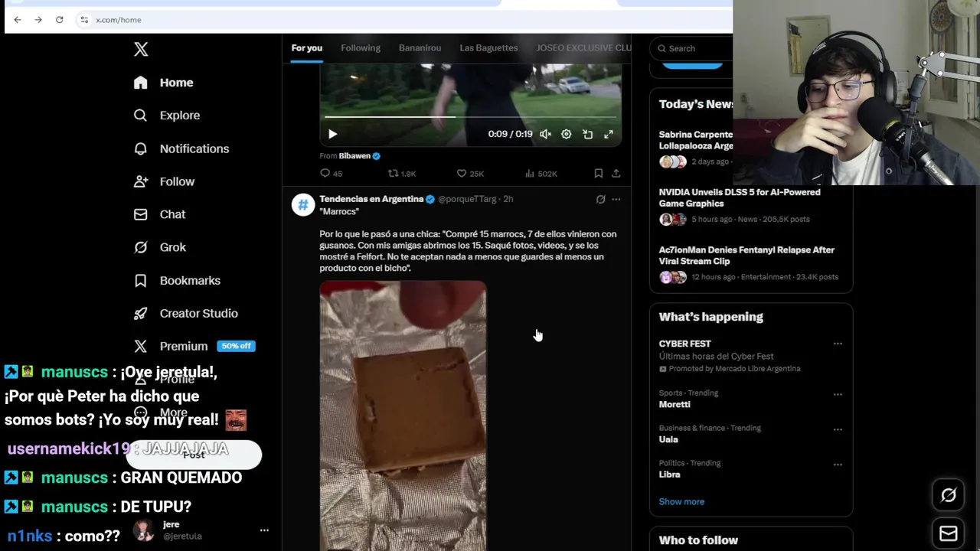Click the Bookmarks ribbon icon in sidebar
Viewport: 980px width, 551px height.
(140, 280)
